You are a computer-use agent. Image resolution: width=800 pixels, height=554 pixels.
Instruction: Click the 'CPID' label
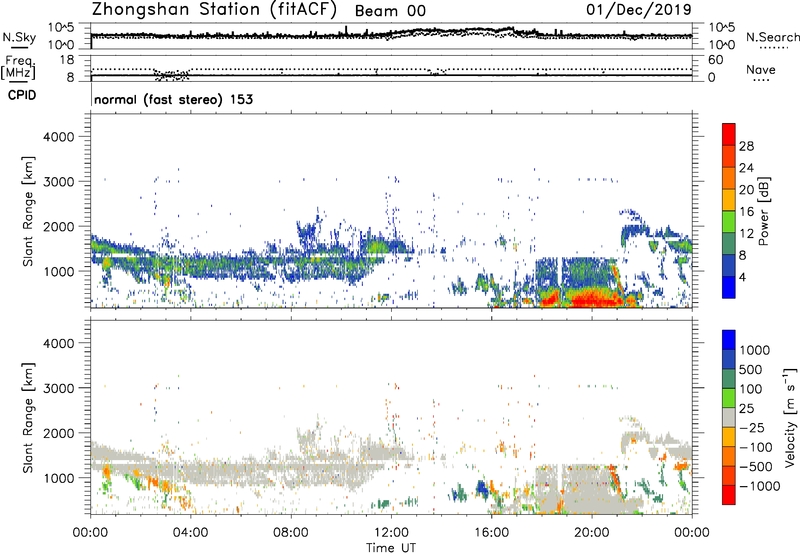(x=22, y=95)
